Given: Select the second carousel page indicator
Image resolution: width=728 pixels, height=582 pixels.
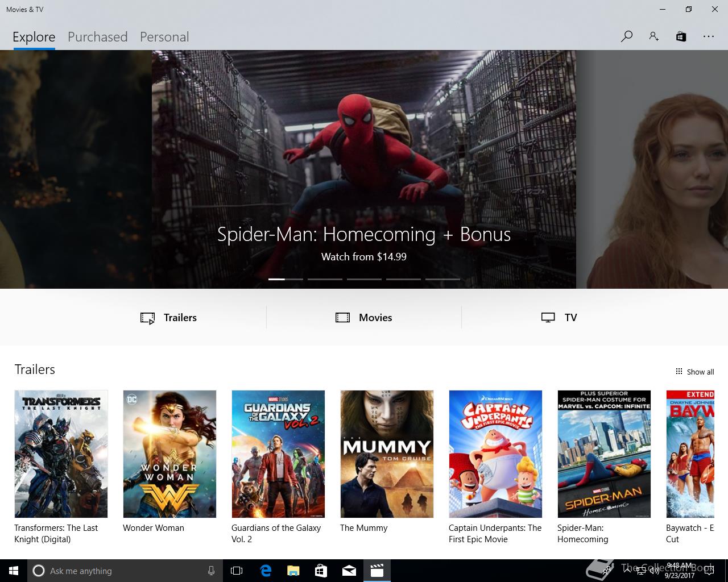Looking at the screenshot, I should [325, 279].
